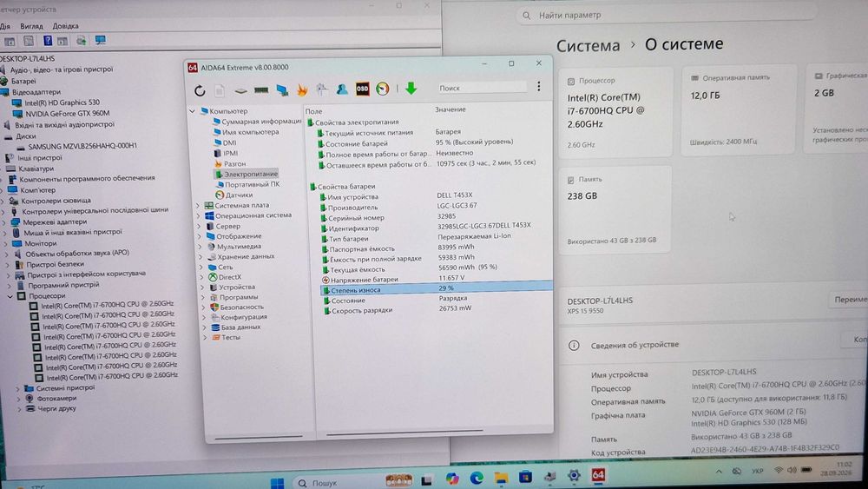868x489 pixels.
Task: Launch the AIDA64 stability test flame icon
Action: point(302,89)
